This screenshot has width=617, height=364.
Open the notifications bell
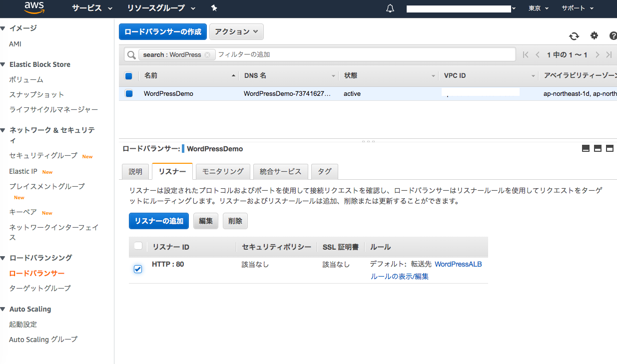pyautogui.click(x=390, y=8)
